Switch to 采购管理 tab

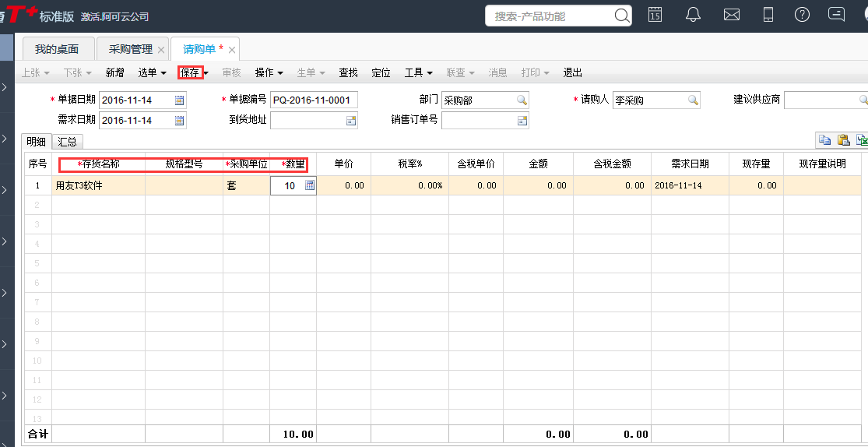[x=131, y=49]
